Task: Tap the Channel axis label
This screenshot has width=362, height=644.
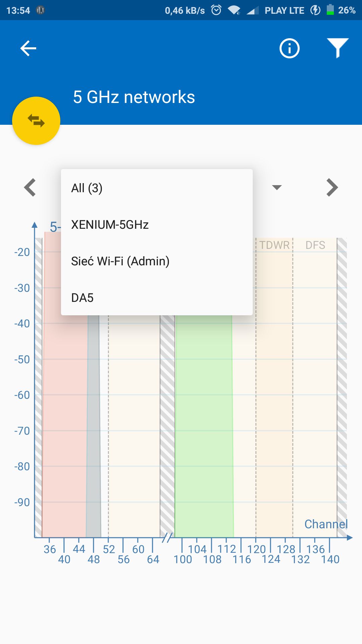Action: tap(326, 524)
